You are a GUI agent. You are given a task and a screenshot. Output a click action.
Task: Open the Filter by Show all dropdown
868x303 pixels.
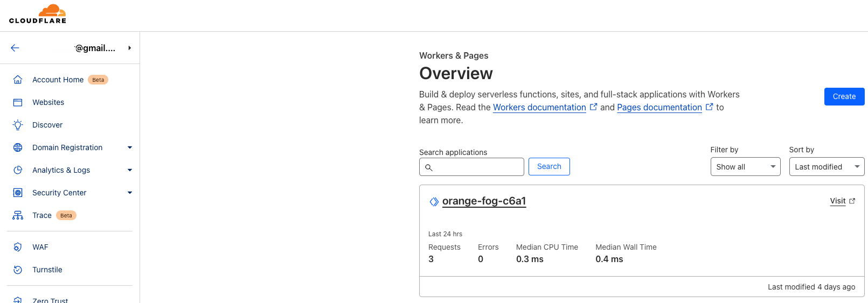745,167
